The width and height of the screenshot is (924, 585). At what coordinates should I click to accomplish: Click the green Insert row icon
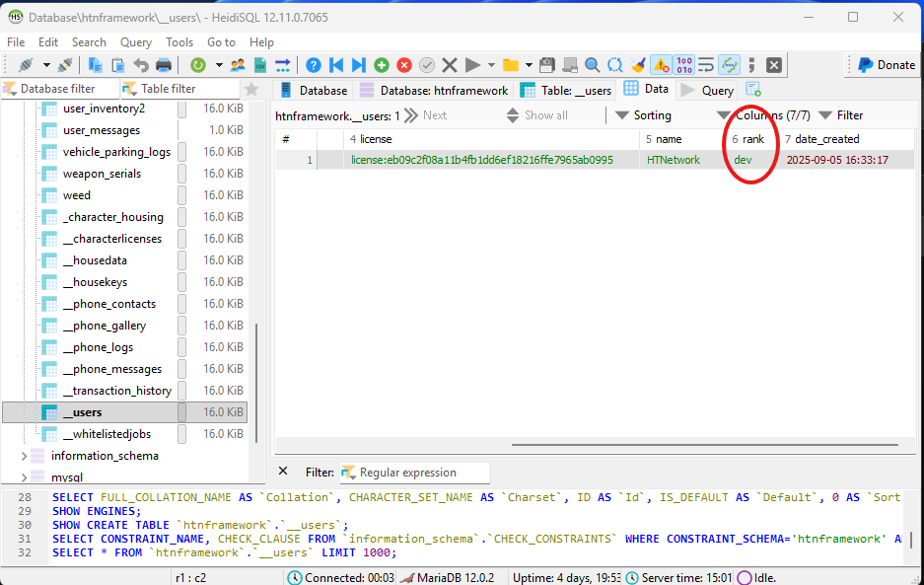tap(381, 65)
